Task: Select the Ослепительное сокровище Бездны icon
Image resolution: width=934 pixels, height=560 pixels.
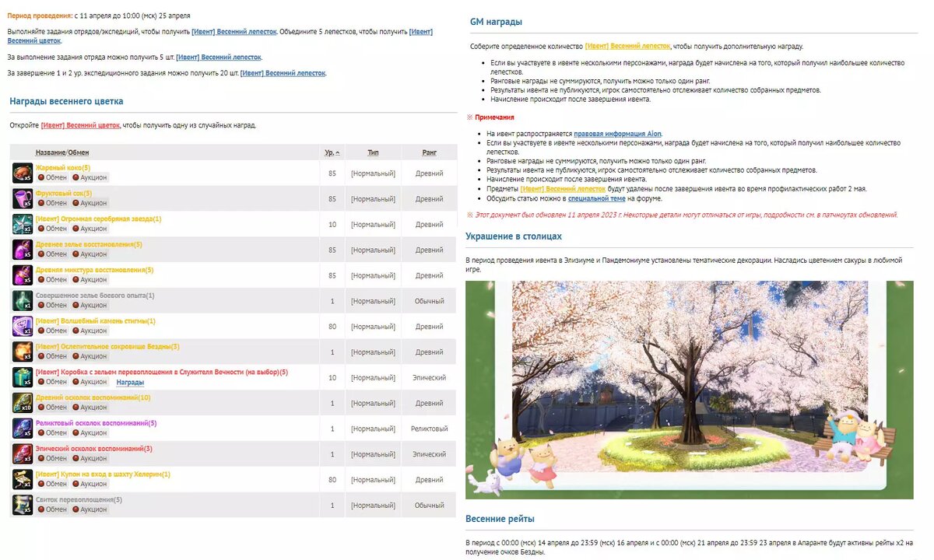Action: click(x=23, y=352)
